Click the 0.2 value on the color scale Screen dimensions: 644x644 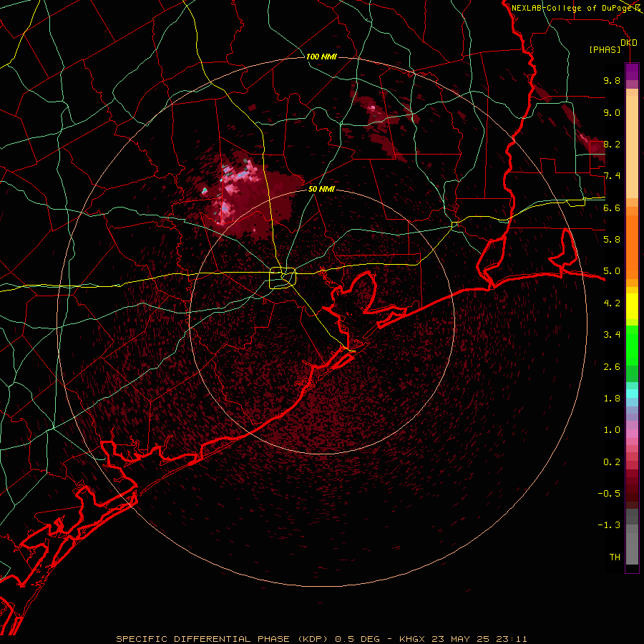coord(612,462)
